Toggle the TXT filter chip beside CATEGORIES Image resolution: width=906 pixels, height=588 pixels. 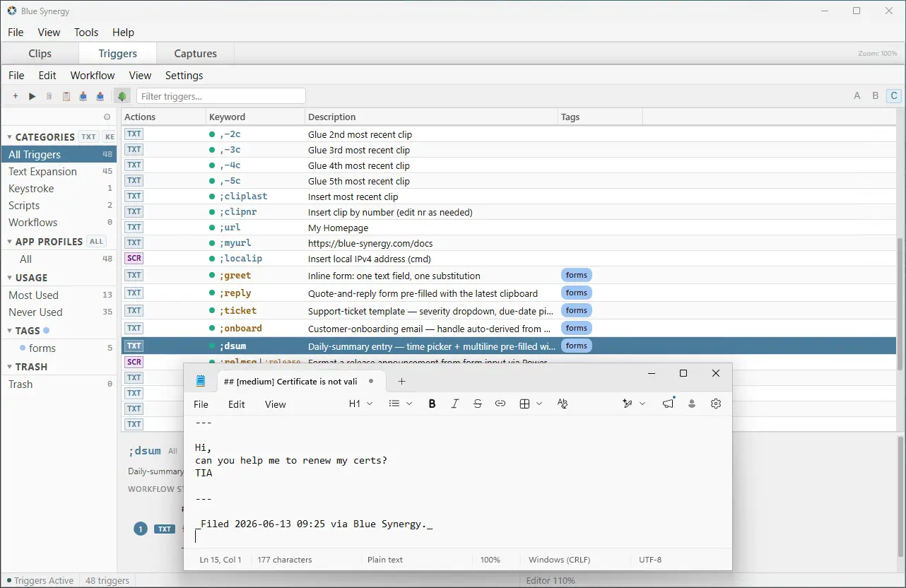pyautogui.click(x=88, y=137)
